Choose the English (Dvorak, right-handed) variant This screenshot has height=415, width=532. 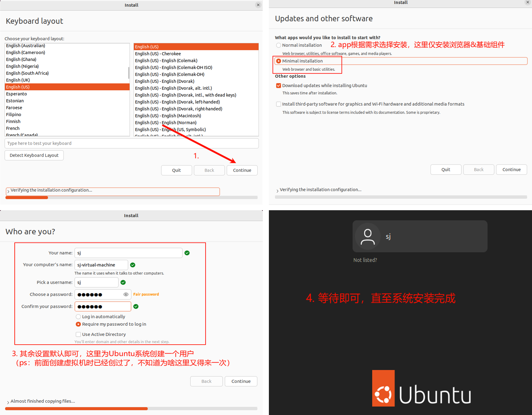coord(196,109)
